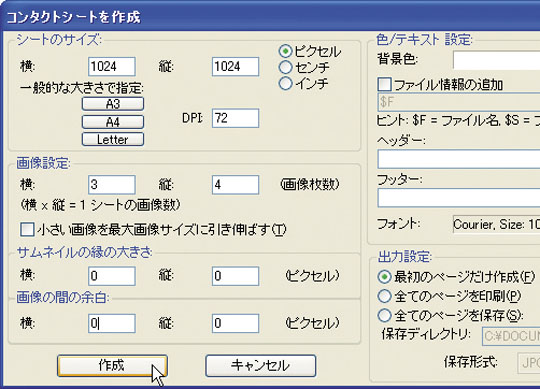Click the DPI field showing 72
Screen dimensions: 540x389
coord(235,118)
